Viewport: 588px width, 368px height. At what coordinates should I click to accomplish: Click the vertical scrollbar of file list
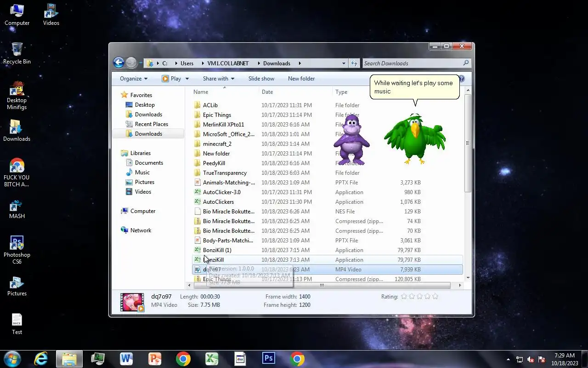(x=468, y=143)
